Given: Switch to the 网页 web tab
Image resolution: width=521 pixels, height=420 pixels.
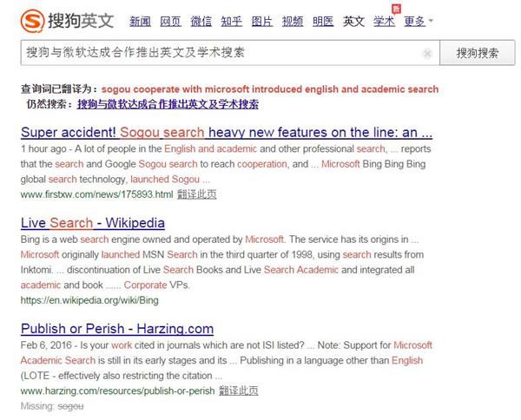Looking at the screenshot, I should tap(170, 22).
